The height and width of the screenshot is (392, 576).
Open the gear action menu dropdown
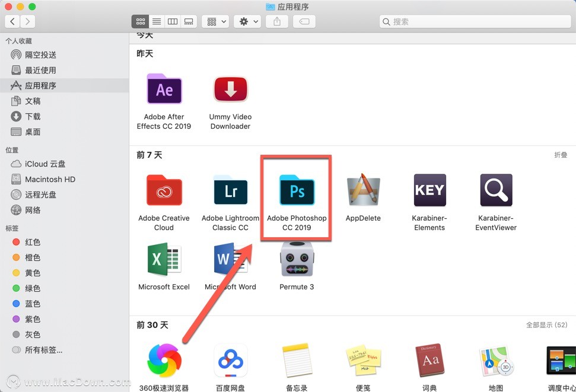pos(247,21)
